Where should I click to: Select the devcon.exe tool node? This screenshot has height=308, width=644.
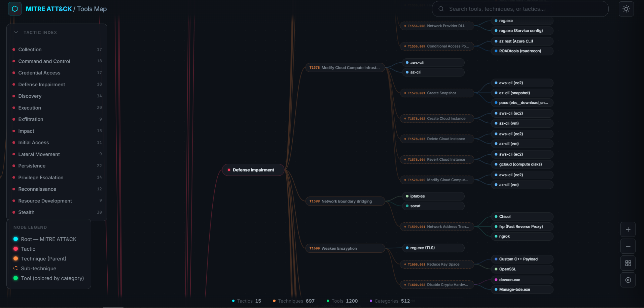point(522,280)
